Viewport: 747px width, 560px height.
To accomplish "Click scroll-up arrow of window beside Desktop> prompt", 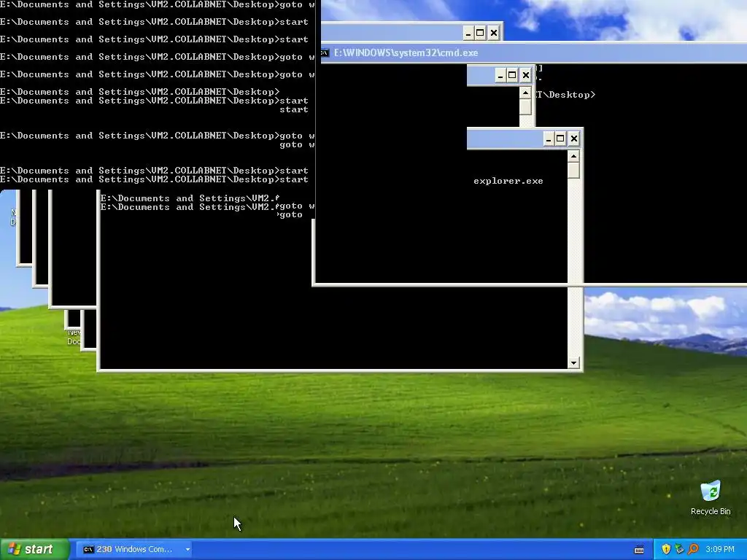I will pos(525,93).
